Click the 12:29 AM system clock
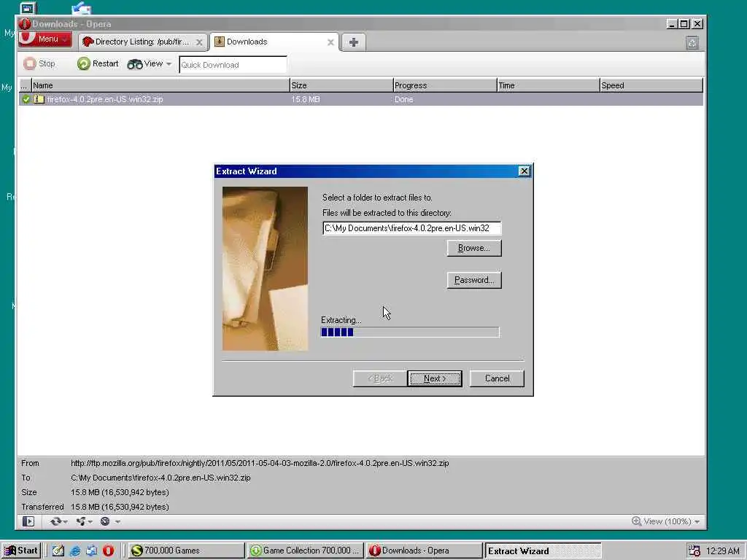Viewport: 747px width, 560px height. click(x=723, y=551)
